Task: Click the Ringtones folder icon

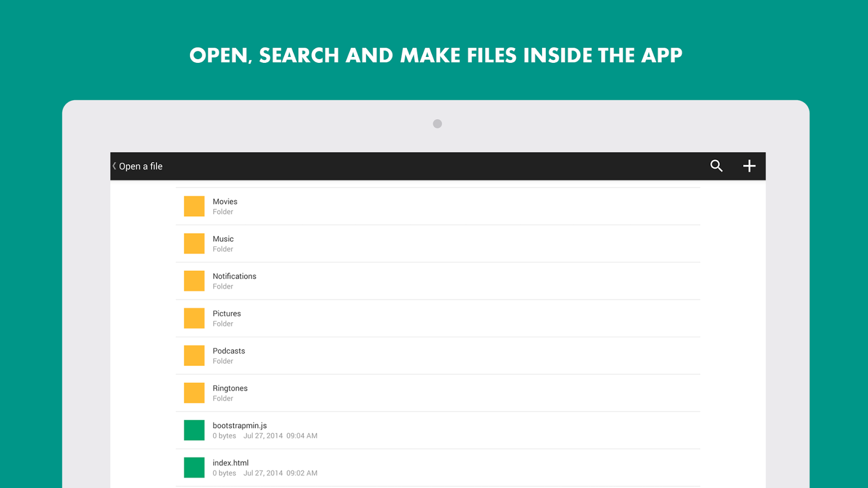Action: pyautogui.click(x=194, y=393)
